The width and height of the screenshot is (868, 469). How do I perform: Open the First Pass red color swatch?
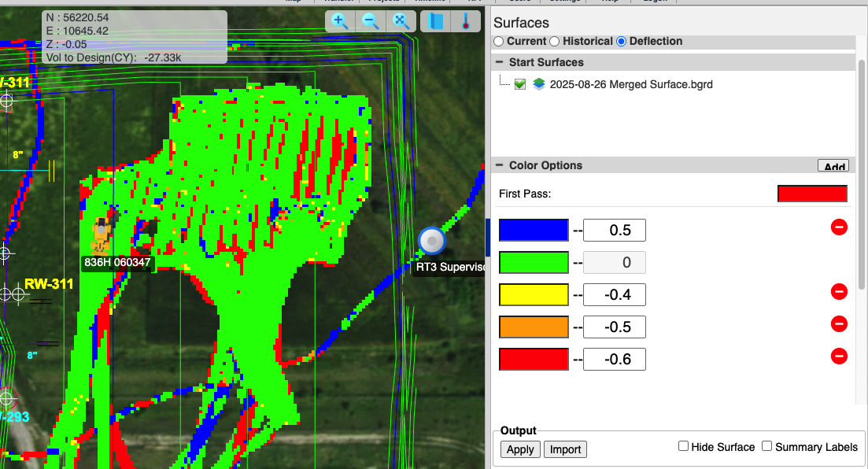pos(812,194)
